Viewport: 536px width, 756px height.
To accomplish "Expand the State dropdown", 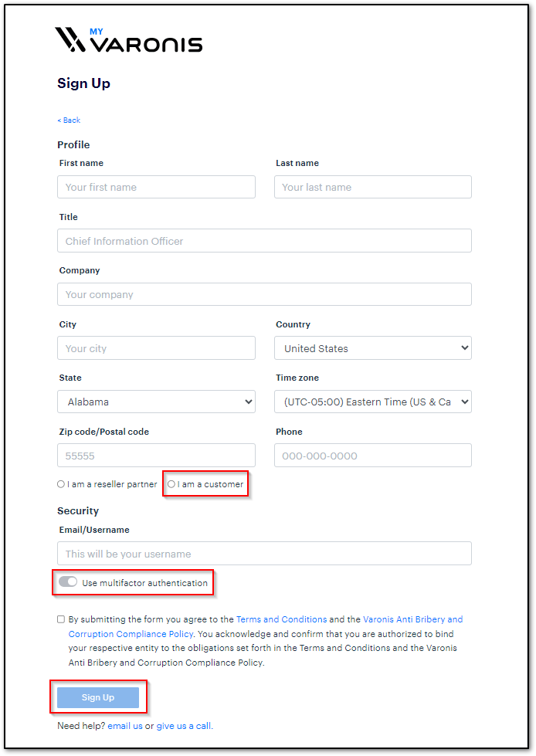I will tap(156, 402).
